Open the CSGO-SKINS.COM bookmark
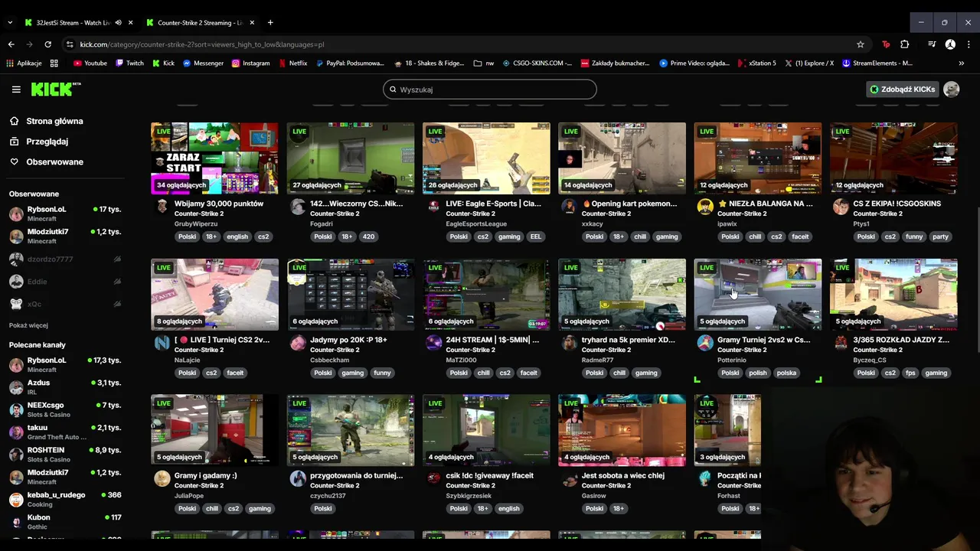Screen dimensions: 980x551 (x=537, y=64)
